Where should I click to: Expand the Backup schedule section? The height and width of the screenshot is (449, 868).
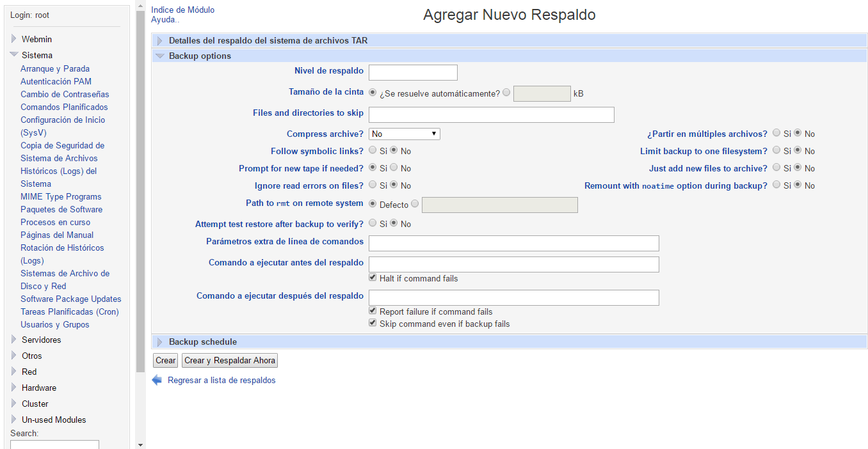pos(160,342)
